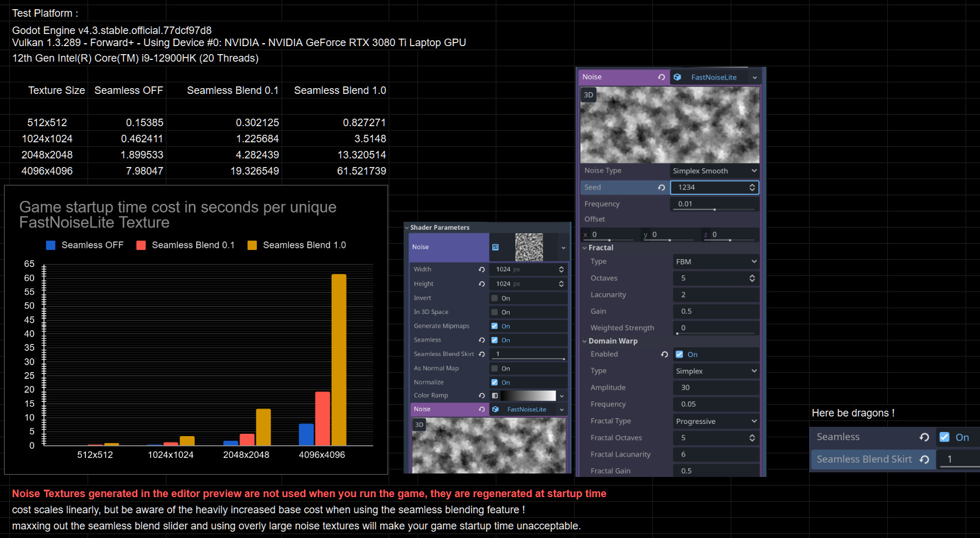This screenshot has width=980, height=538.
Task: Click the 3D badge on Shader Parameters noise preview
Action: 419,425
